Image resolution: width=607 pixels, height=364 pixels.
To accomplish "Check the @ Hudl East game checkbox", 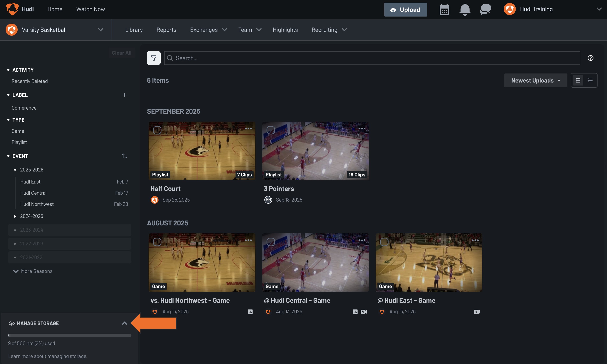I will click(x=384, y=242).
